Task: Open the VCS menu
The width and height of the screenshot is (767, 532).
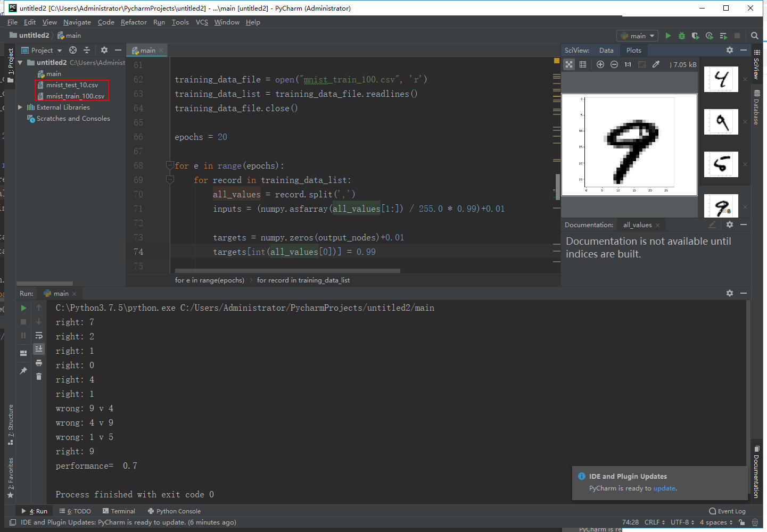Action: pos(202,22)
